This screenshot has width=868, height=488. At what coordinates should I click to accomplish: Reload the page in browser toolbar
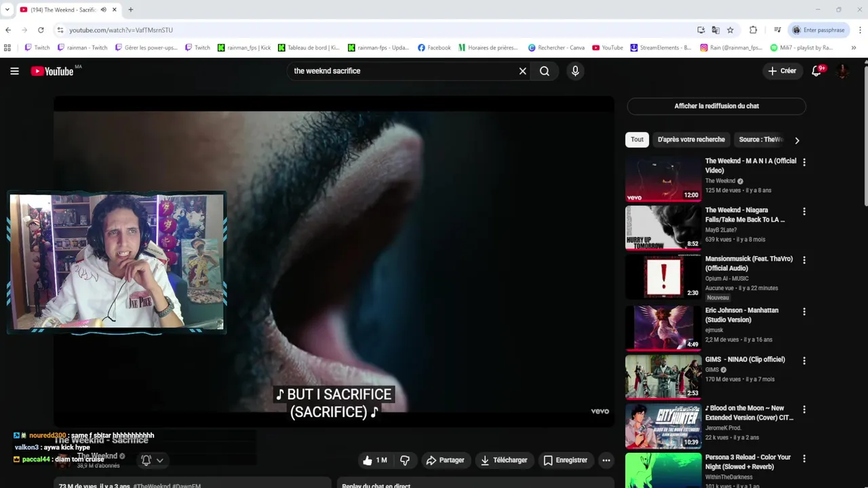(x=41, y=30)
